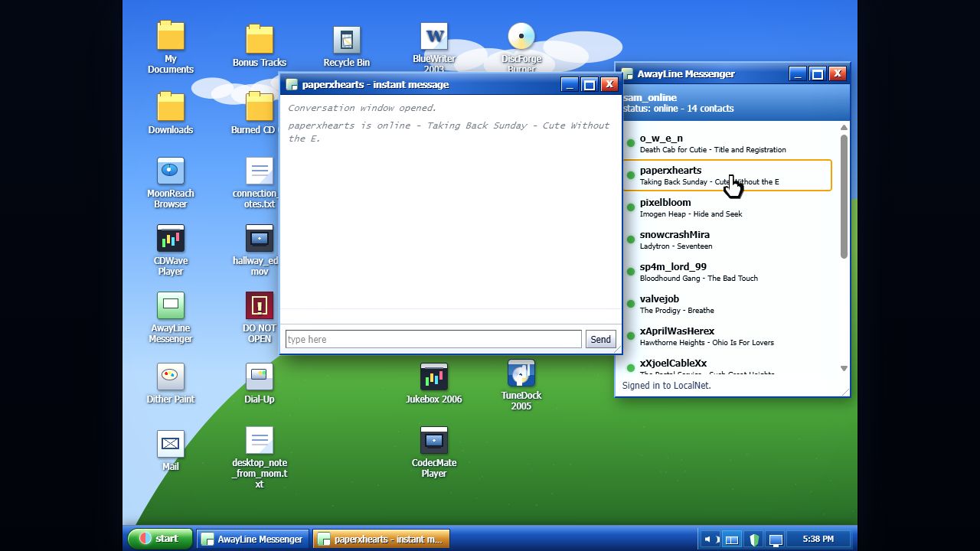Open the Recycle Bin desktop icon

pyautogui.click(x=346, y=46)
